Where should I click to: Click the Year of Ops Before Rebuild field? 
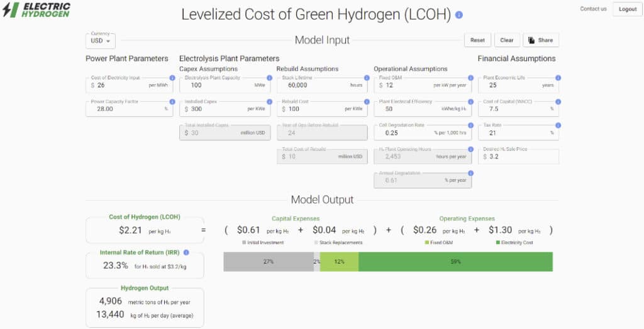tap(323, 133)
